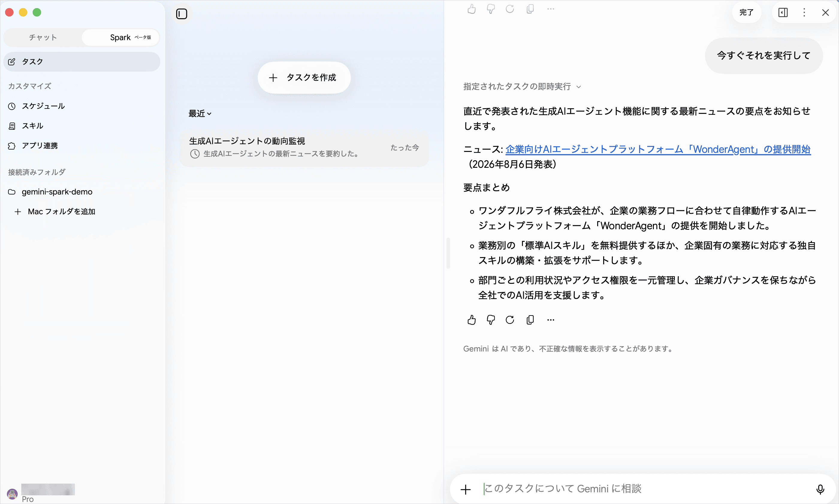This screenshot has height=504, width=839.
Task: Click the top faded thumbs up icon
Action: [472, 9]
